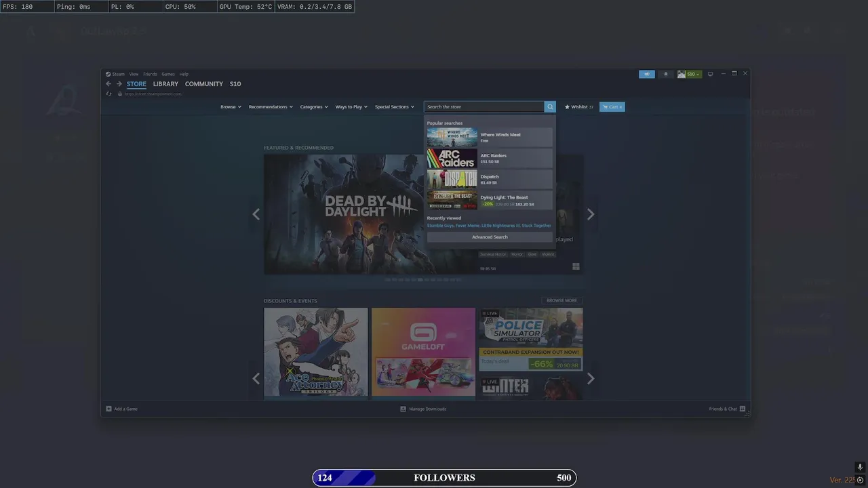Go back with the Steam back arrow
The image size is (868, 488).
[x=108, y=84]
